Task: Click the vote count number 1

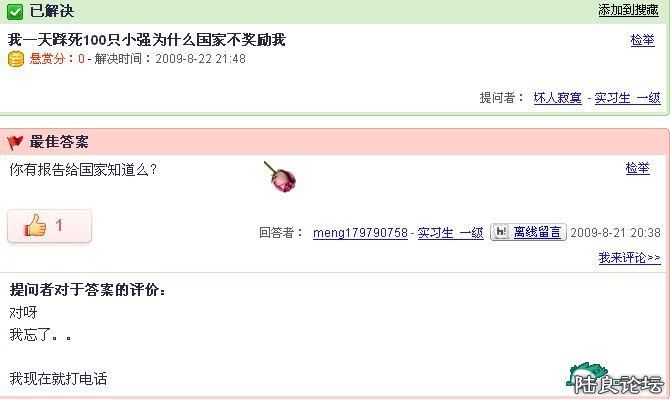Action: [59, 225]
